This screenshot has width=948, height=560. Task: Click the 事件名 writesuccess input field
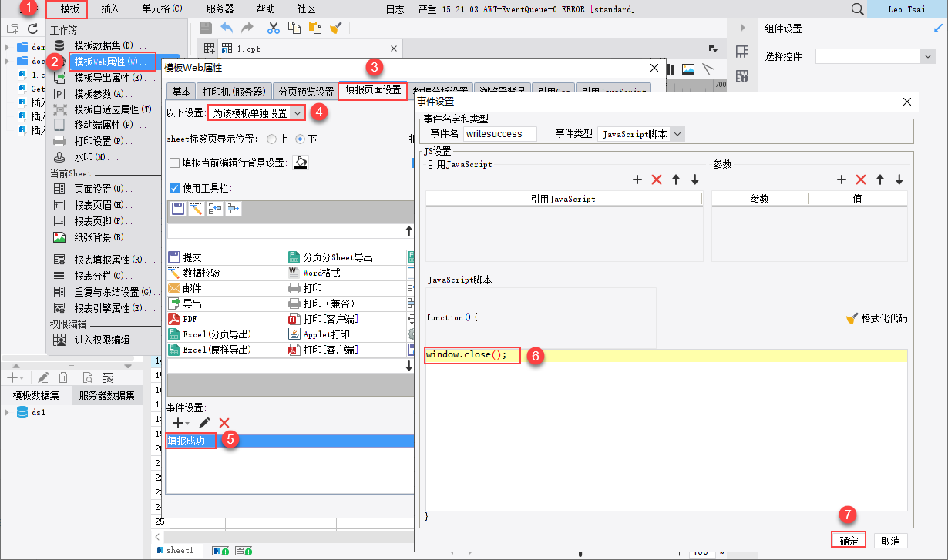coord(500,133)
